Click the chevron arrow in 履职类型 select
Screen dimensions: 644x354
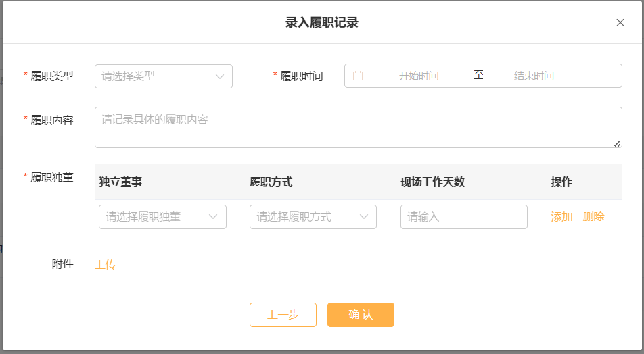(x=220, y=76)
